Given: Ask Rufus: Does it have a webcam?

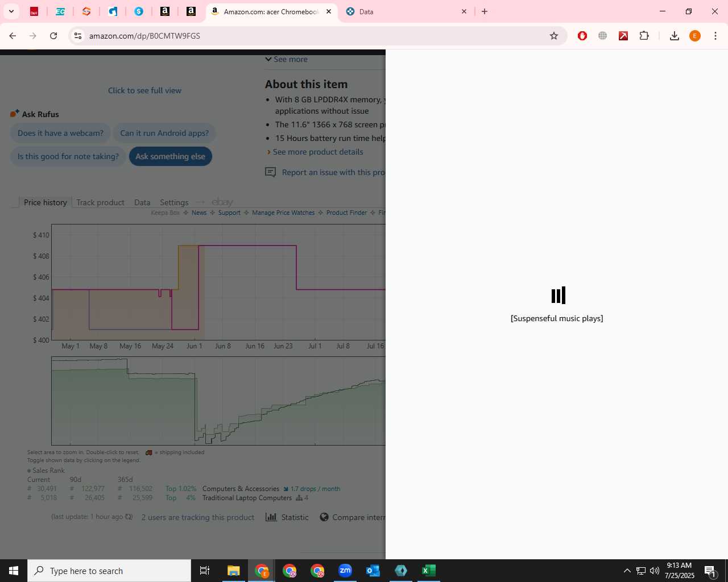Looking at the screenshot, I should coord(60,133).
